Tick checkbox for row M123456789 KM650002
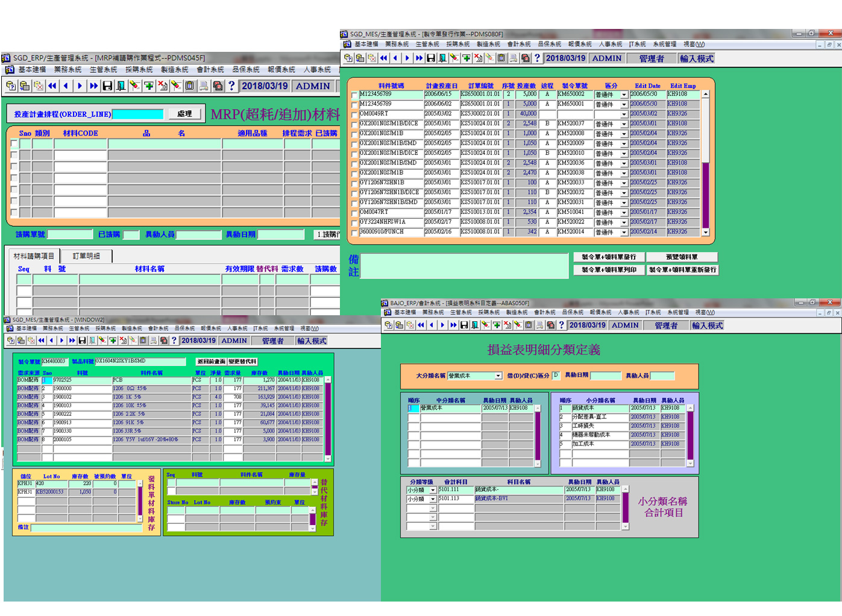The width and height of the screenshot is (842, 616). [x=354, y=95]
